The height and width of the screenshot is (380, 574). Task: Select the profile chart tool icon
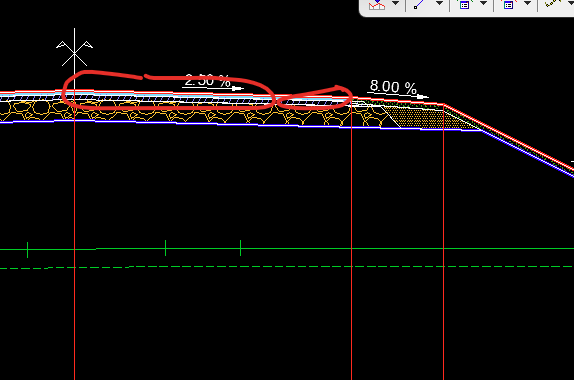click(x=376, y=4)
